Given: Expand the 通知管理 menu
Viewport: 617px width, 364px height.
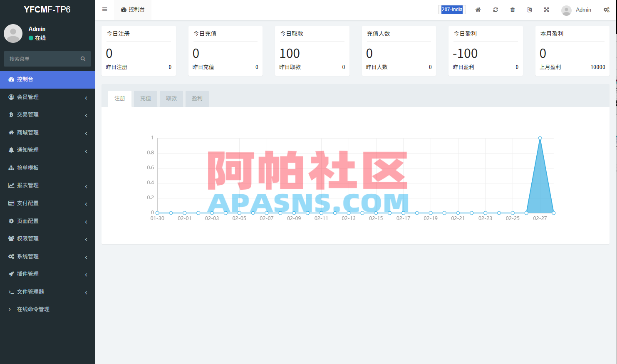Looking at the screenshot, I should [x=47, y=150].
